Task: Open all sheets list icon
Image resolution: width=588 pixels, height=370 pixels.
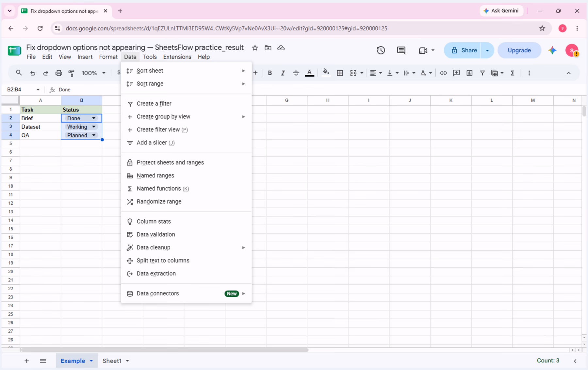Action: pyautogui.click(x=43, y=361)
